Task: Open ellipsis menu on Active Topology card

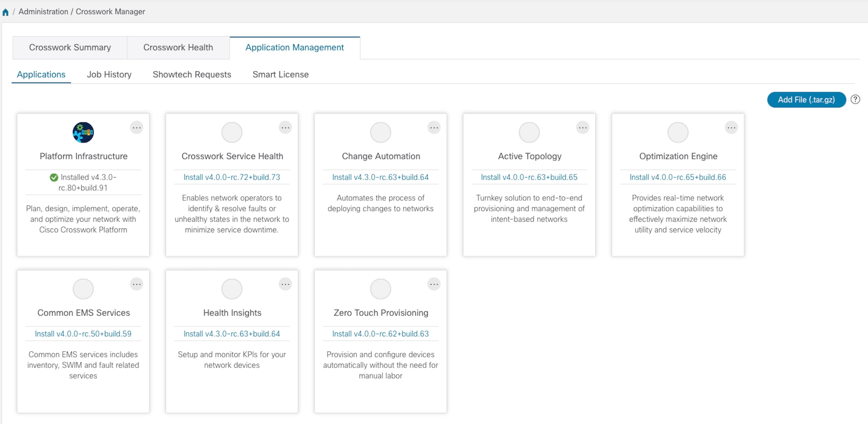Action: 583,128
